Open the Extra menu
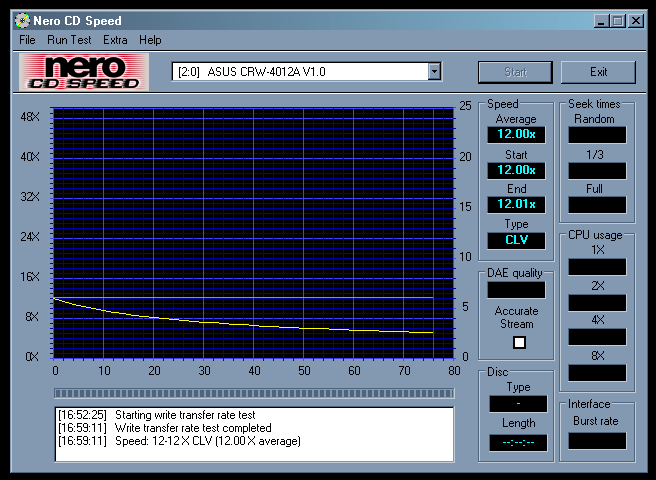This screenshot has width=656, height=480. pyautogui.click(x=115, y=40)
